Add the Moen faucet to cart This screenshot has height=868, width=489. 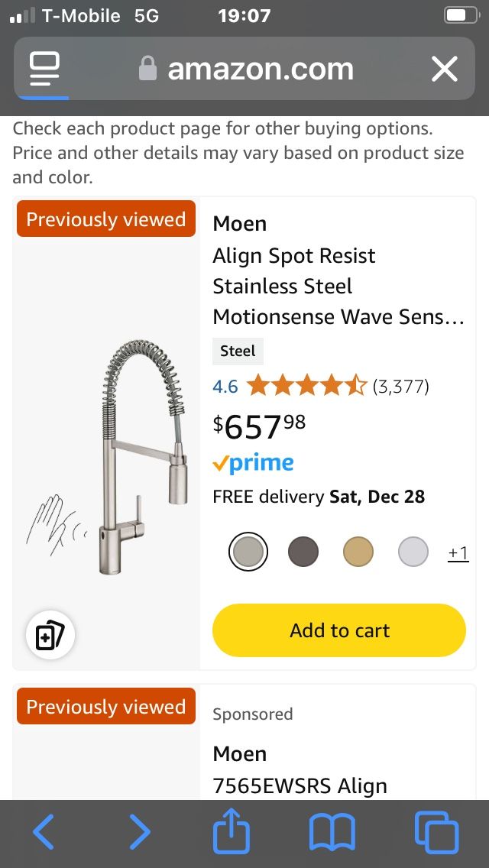click(339, 630)
